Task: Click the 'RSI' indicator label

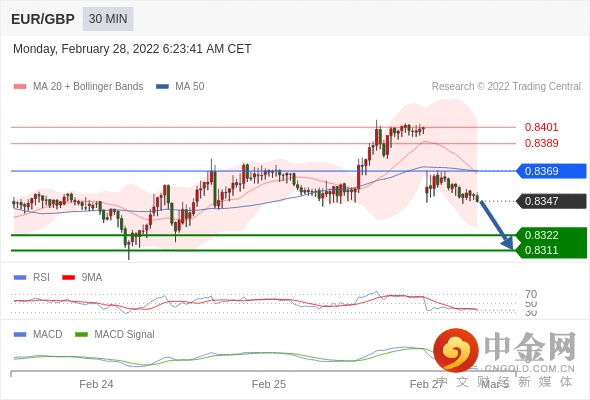Action: [41, 278]
